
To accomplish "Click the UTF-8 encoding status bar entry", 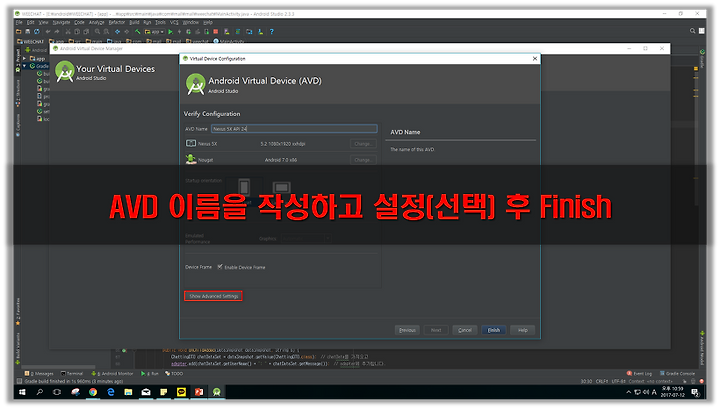I will [619, 381].
